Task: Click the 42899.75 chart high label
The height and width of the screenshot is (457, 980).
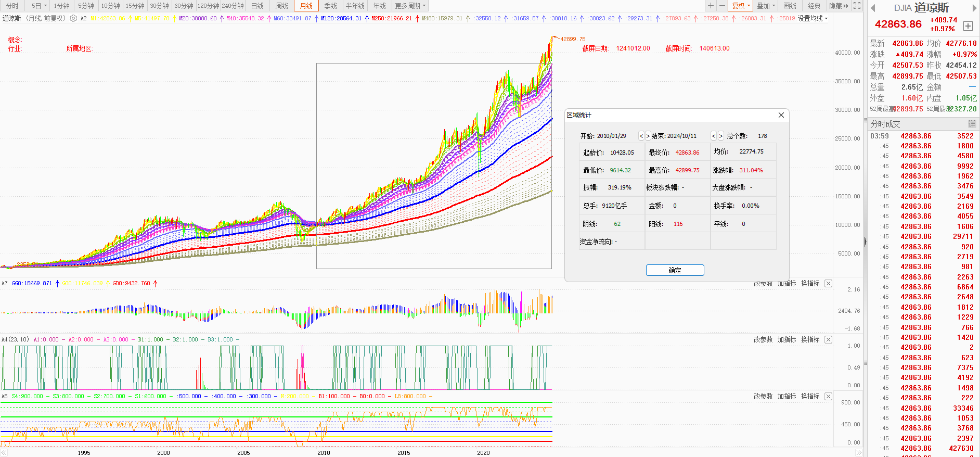Action: 573,39
